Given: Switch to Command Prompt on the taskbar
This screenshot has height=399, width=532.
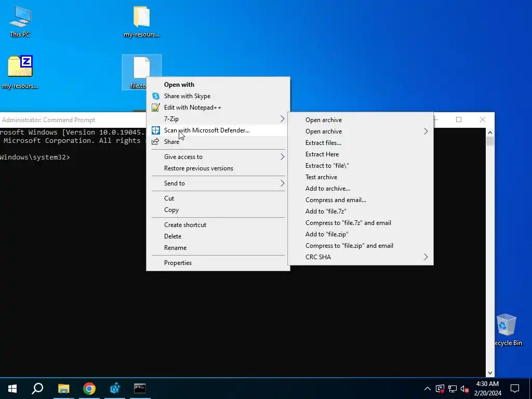Looking at the screenshot, I should pos(140,389).
